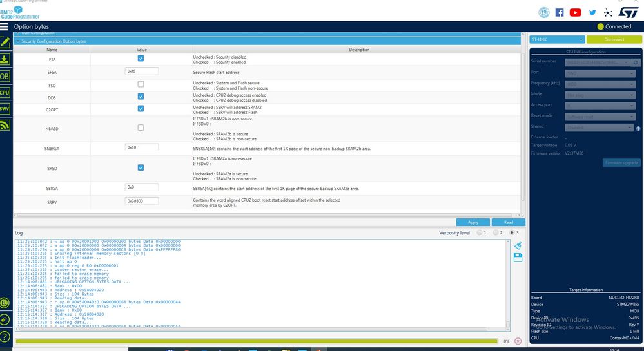Uncheck the BRSD checkbox
Image resolution: width=644 pixels, height=351 pixels.
pyautogui.click(x=141, y=167)
